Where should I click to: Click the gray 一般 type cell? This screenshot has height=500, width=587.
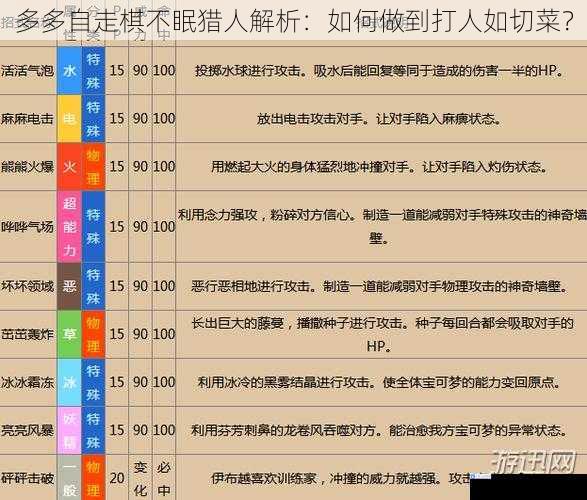pos(69,478)
